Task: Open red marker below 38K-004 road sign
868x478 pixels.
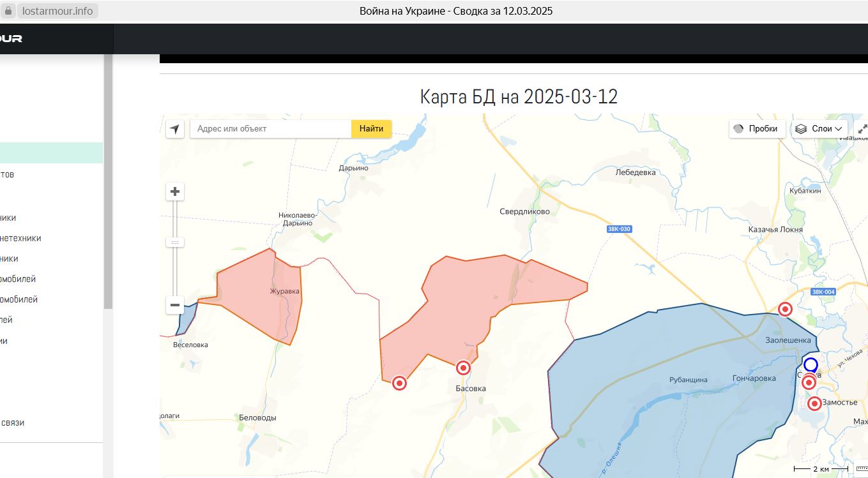Action: 785,310
